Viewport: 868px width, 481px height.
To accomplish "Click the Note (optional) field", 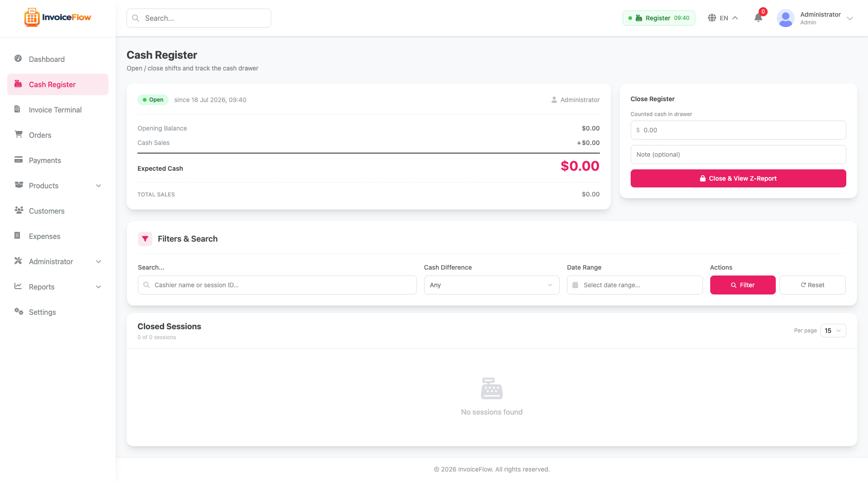I will 738,154.
